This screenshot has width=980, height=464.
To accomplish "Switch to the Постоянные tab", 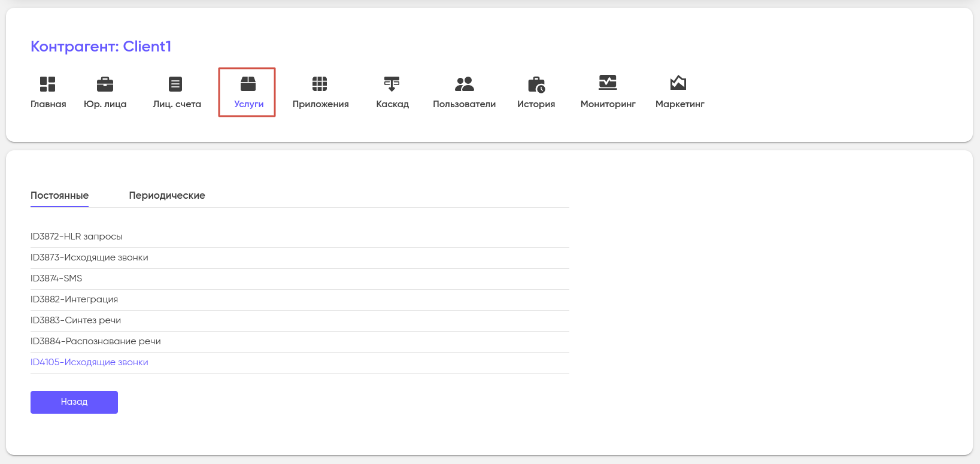I will click(x=59, y=196).
